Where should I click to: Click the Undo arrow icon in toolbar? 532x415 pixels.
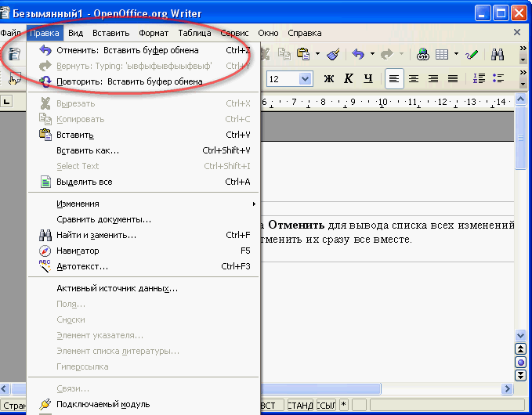click(358, 54)
